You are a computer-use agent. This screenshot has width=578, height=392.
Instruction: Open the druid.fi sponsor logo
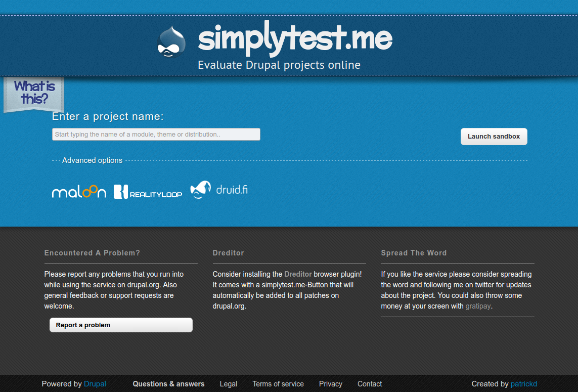[219, 190]
